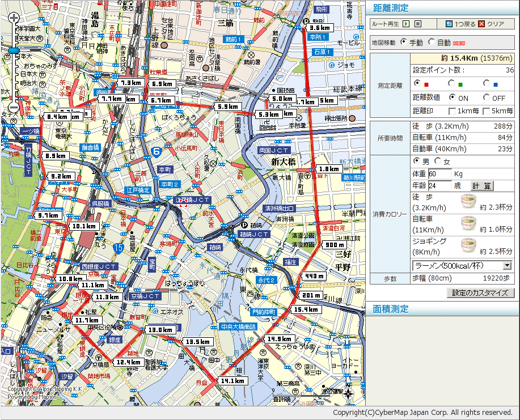Click the parking icon beside 箱崎
The height and width of the screenshot is (420, 520).
click(245, 225)
